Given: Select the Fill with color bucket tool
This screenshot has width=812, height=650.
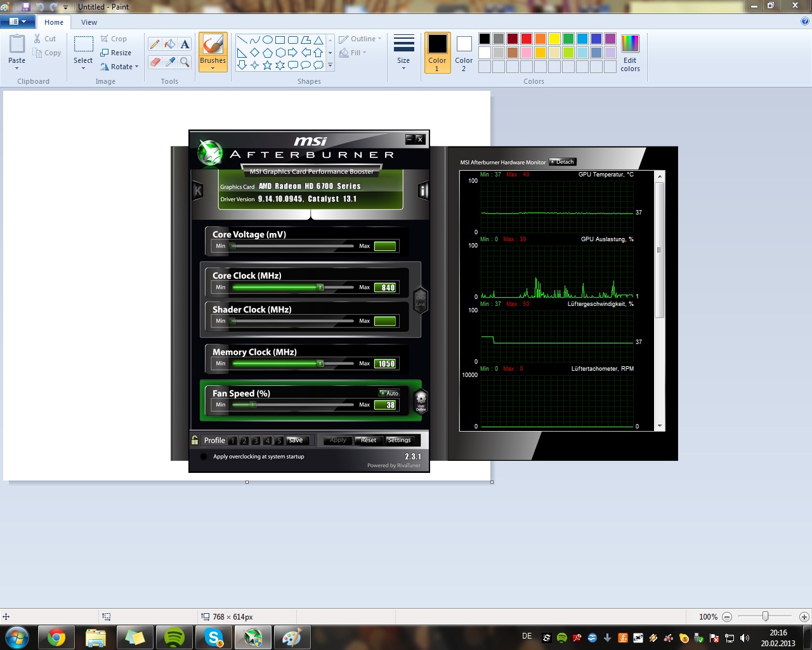Looking at the screenshot, I should (169, 44).
